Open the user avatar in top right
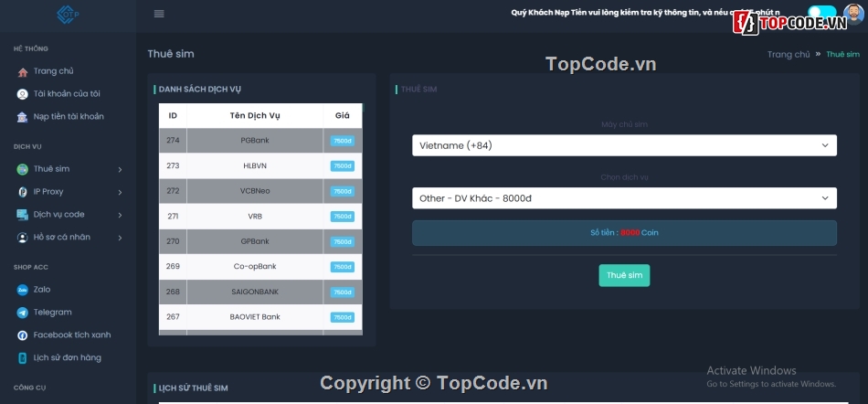The image size is (868, 404). pos(853,15)
